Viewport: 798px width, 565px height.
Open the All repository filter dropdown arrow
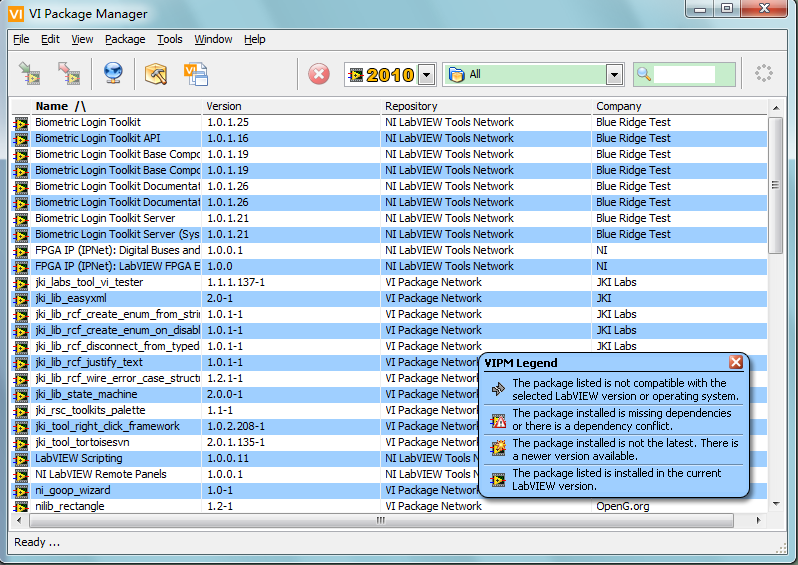[614, 75]
